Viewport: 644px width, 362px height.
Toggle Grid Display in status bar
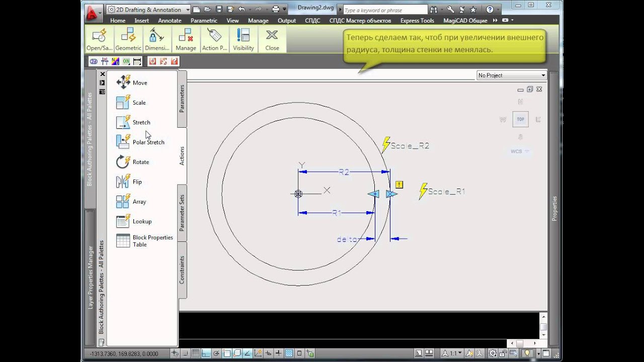[x=196, y=353]
